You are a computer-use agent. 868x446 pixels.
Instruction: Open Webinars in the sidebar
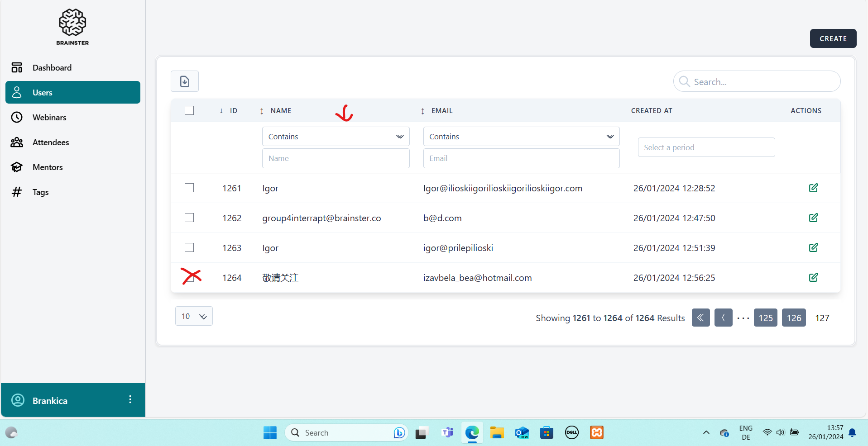[49, 118]
